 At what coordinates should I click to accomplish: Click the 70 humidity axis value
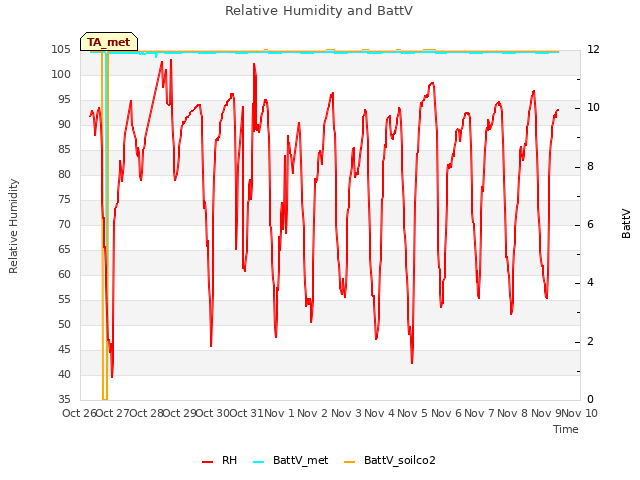coord(64,224)
